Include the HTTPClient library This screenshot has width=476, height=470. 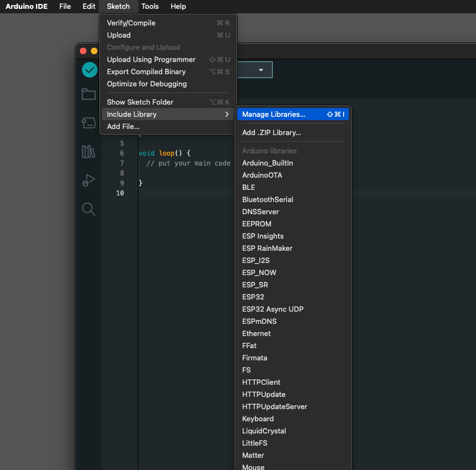point(293,382)
